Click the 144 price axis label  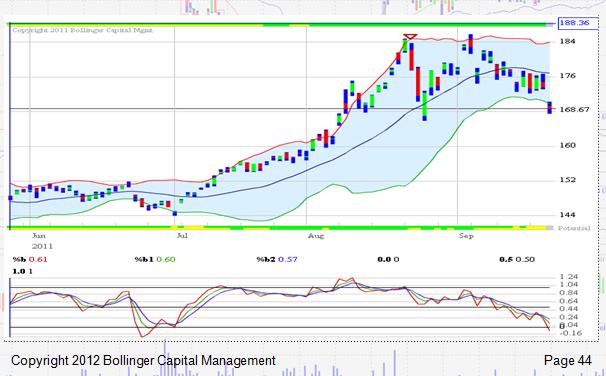point(568,214)
